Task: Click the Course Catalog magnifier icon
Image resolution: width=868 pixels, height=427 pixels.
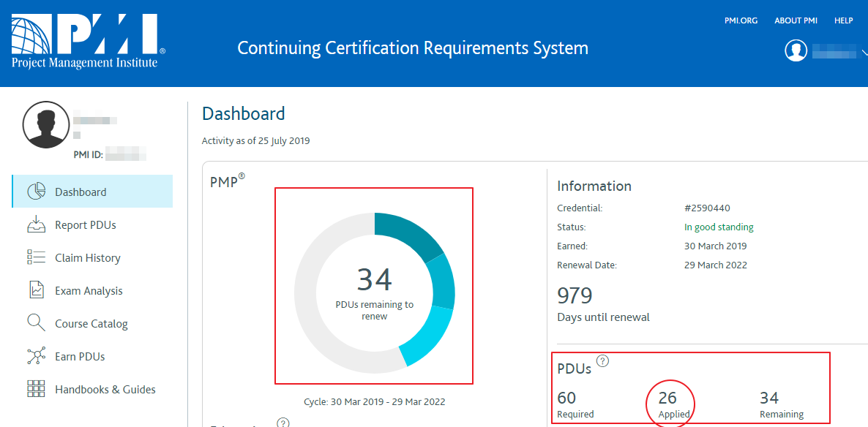Action: click(37, 323)
